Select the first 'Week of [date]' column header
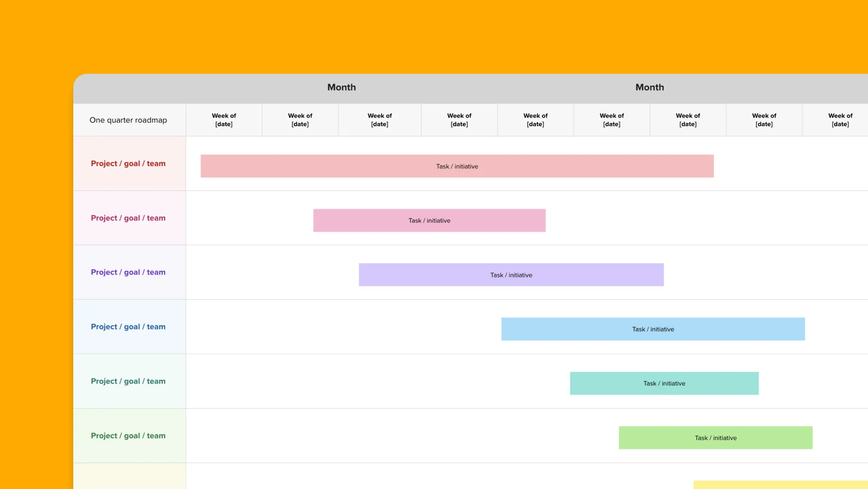 tap(224, 120)
